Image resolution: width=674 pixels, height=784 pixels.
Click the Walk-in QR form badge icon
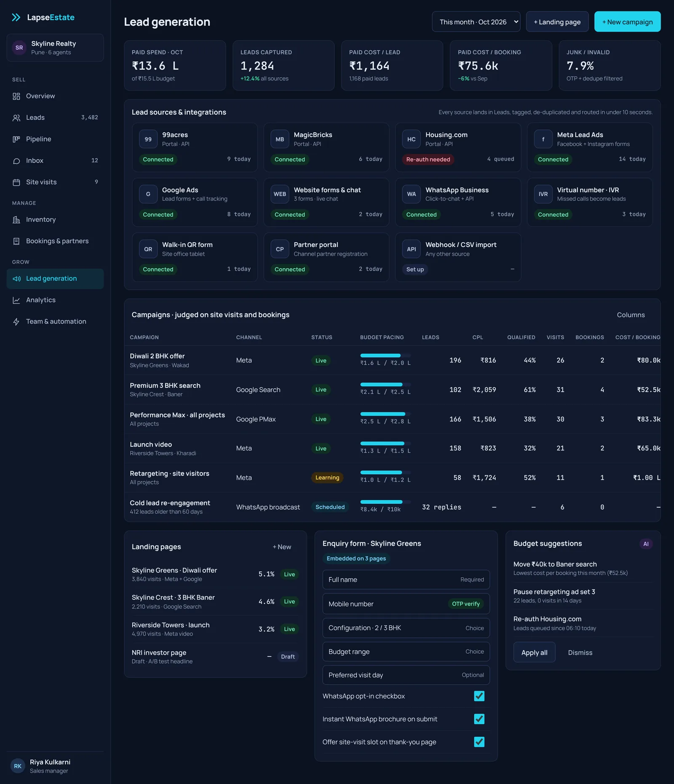148,249
